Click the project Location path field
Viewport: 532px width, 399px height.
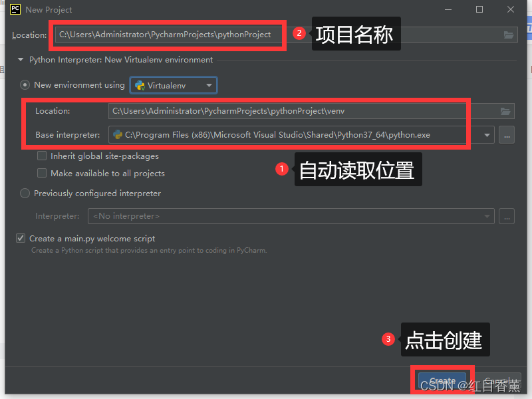286,35
